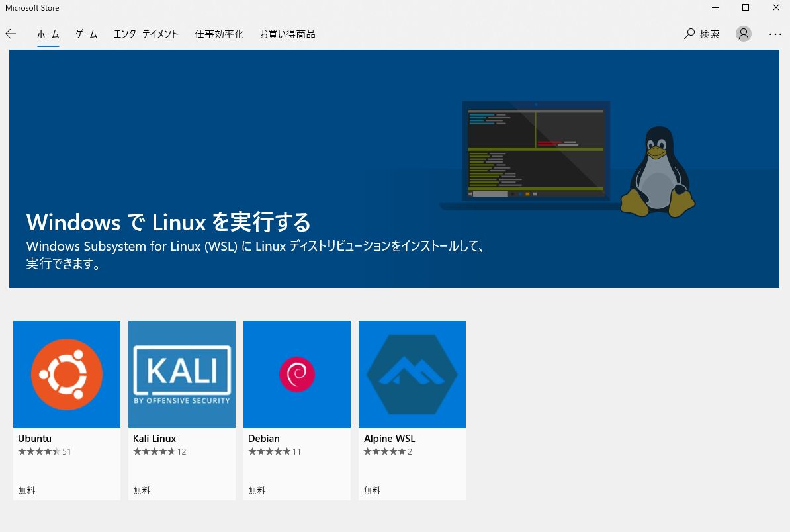Go back using the back arrow
The width and height of the screenshot is (790, 532).
tap(11, 34)
